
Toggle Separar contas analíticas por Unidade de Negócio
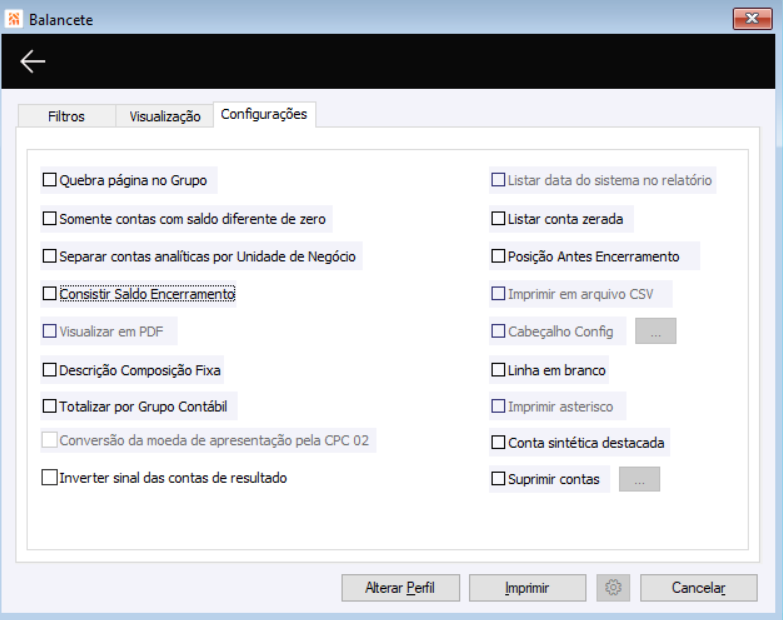[49, 256]
